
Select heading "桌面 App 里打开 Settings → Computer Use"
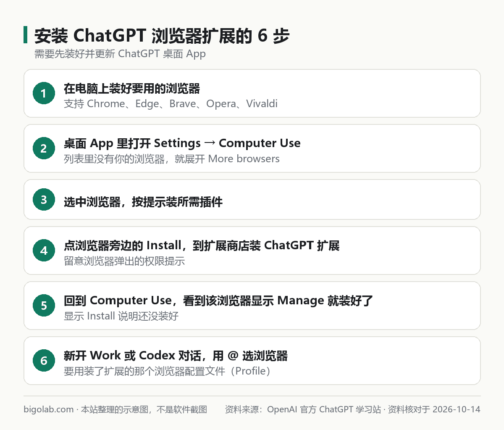click(x=182, y=143)
